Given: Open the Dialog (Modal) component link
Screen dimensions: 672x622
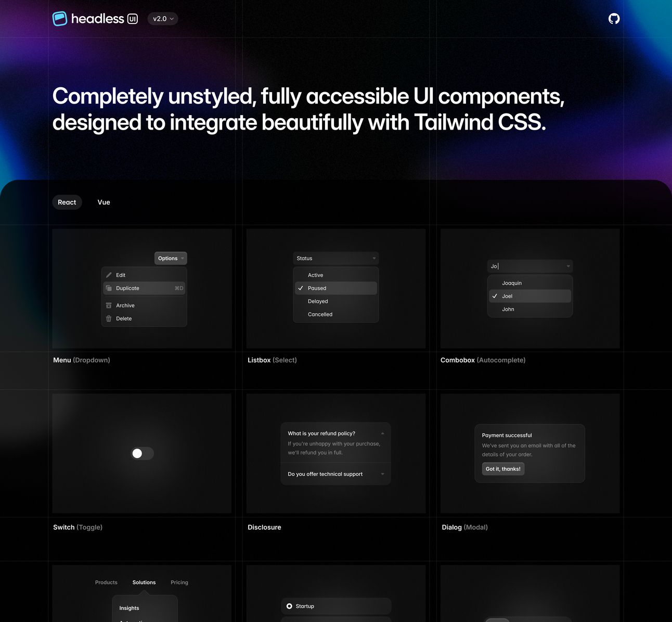Looking at the screenshot, I should tap(464, 527).
